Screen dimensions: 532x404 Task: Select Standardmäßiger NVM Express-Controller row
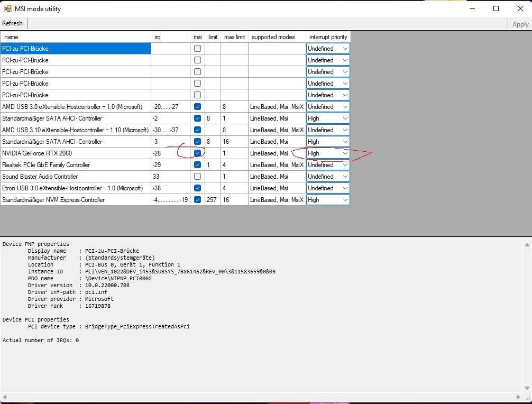pos(76,200)
